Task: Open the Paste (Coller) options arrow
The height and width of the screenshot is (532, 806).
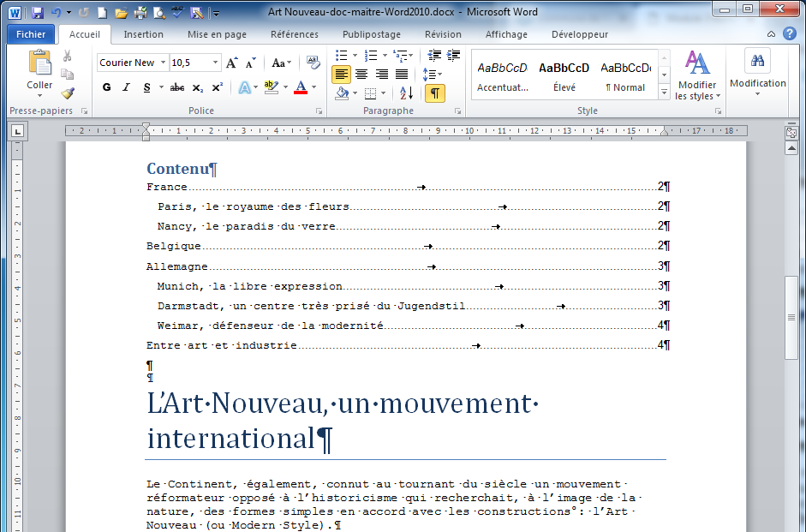Action: [39, 96]
